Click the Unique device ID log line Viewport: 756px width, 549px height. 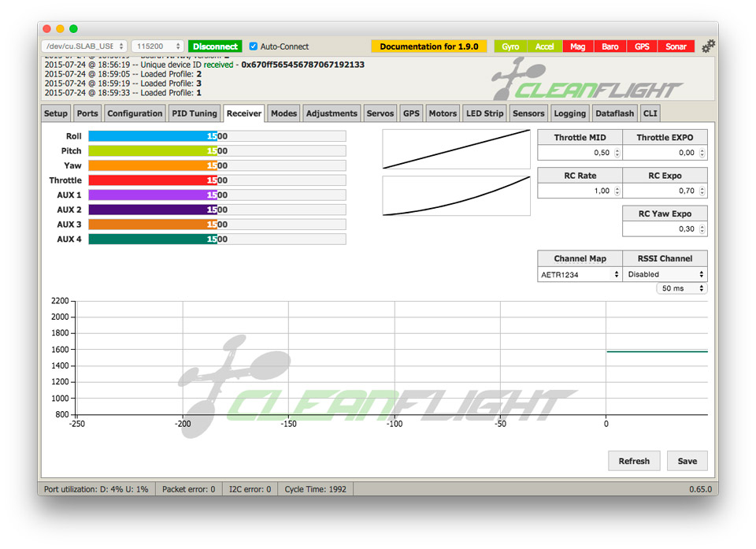coord(205,65)
